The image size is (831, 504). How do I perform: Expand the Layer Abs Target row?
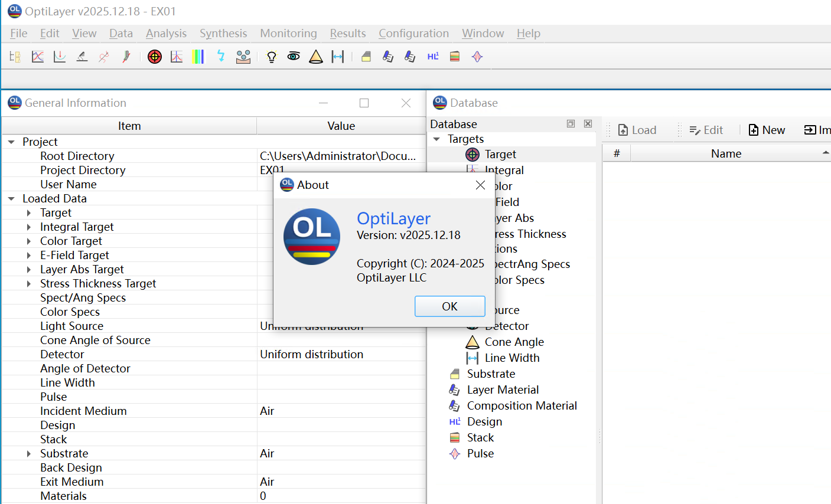tap(29, 270)
